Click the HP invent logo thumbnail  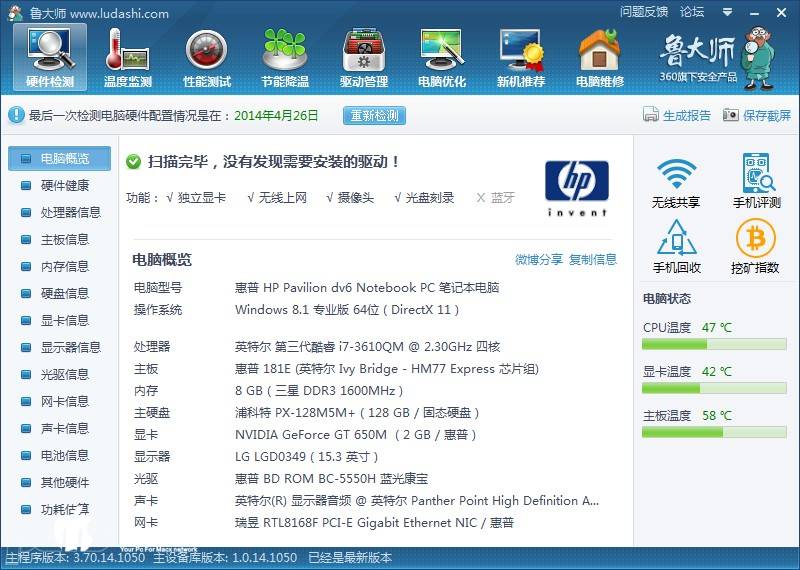[576, 187]
